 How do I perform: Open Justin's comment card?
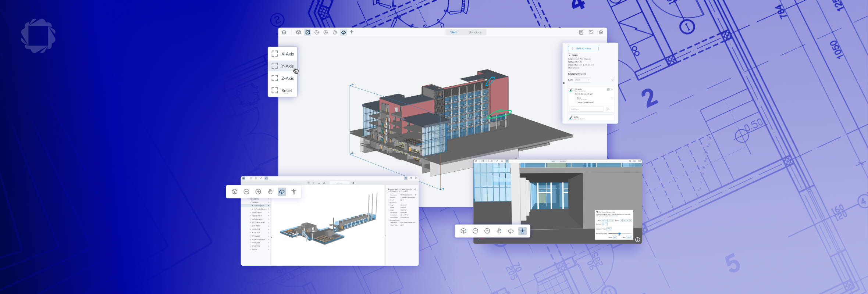pyautogui.click(x=591, y=118)
